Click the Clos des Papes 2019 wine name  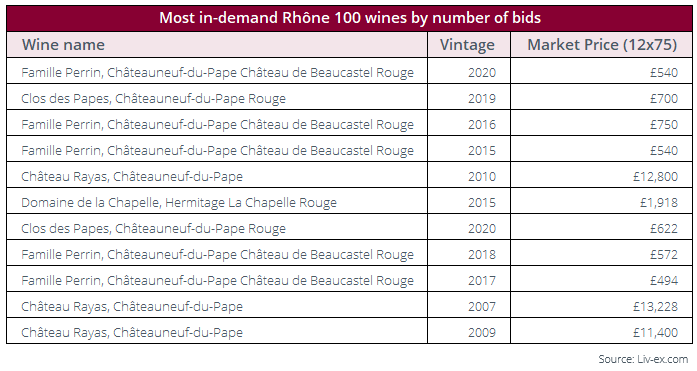(153, 98)
